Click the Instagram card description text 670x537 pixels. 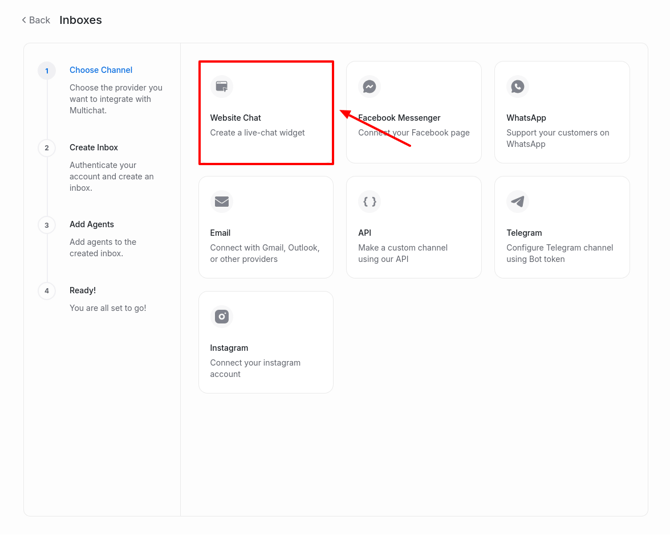point(255,368)
